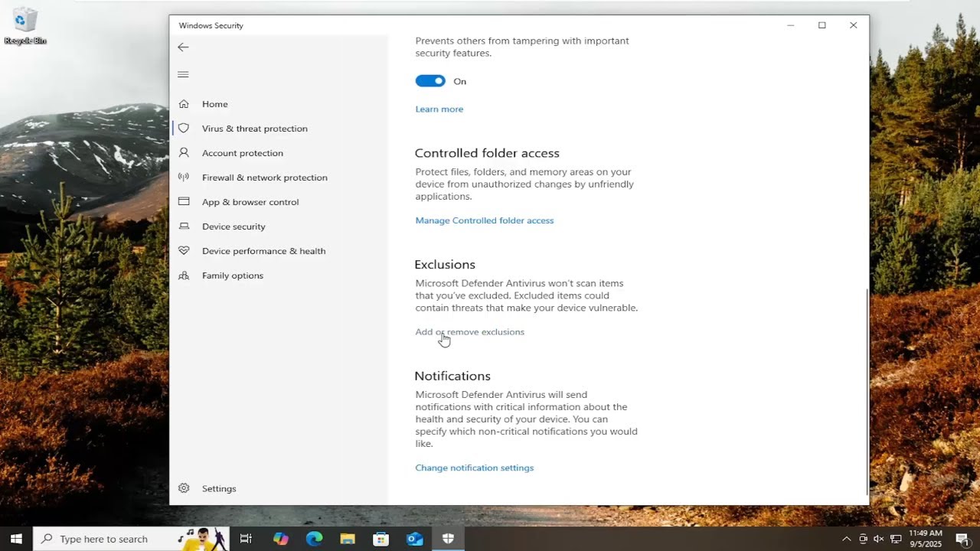This screenshot has height=551, width=980.
Task: Launch Copilot from the taskbar
Action: pos(281,539)
